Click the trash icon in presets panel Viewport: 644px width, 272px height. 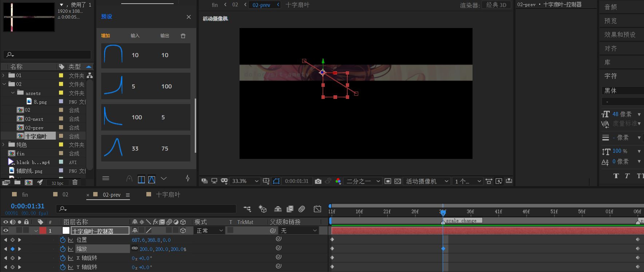click(x=183, y=36)
